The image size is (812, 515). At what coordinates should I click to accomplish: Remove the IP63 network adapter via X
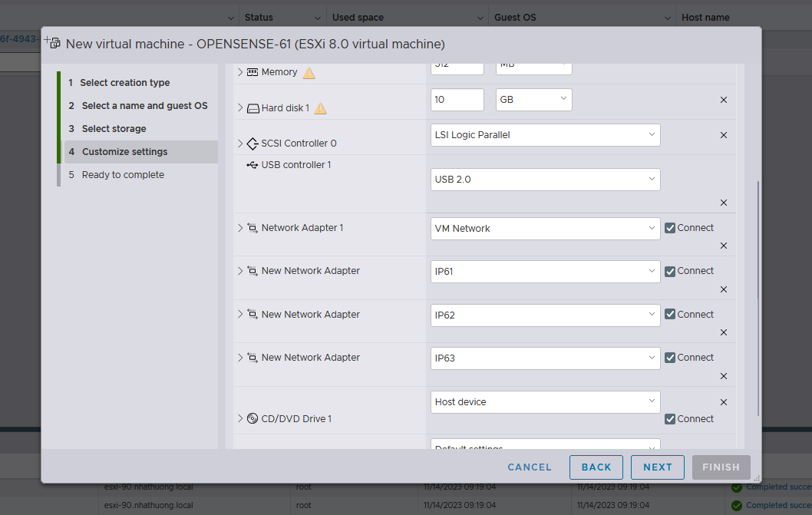click(723, 376)
